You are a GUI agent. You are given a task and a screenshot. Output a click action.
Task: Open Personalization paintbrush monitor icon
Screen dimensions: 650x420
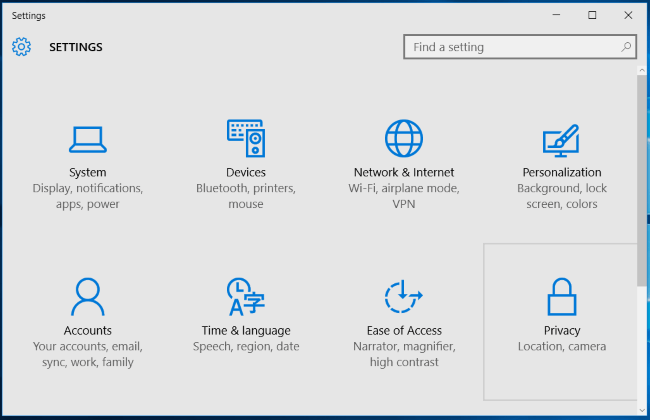pyautogui.click(x=561, y=141)
